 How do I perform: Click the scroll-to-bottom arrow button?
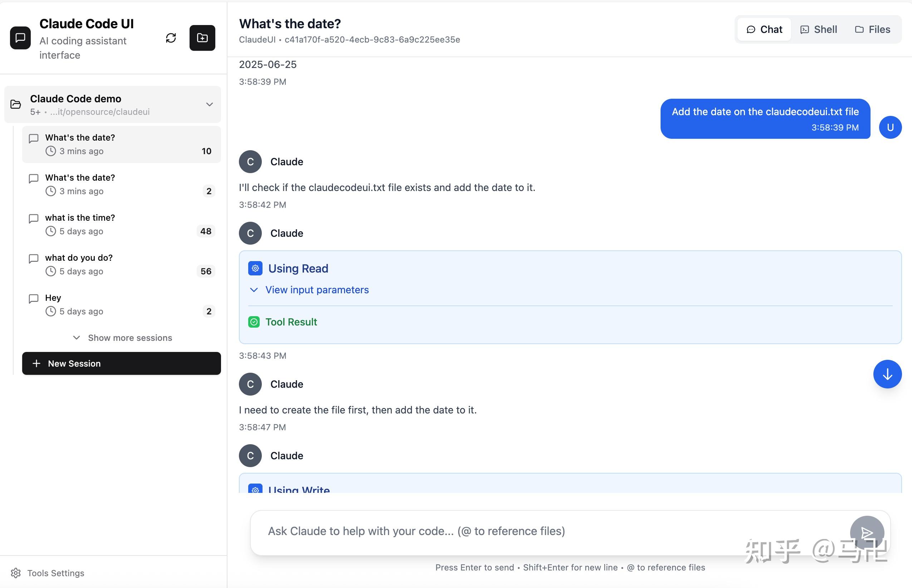pos(887,374)
